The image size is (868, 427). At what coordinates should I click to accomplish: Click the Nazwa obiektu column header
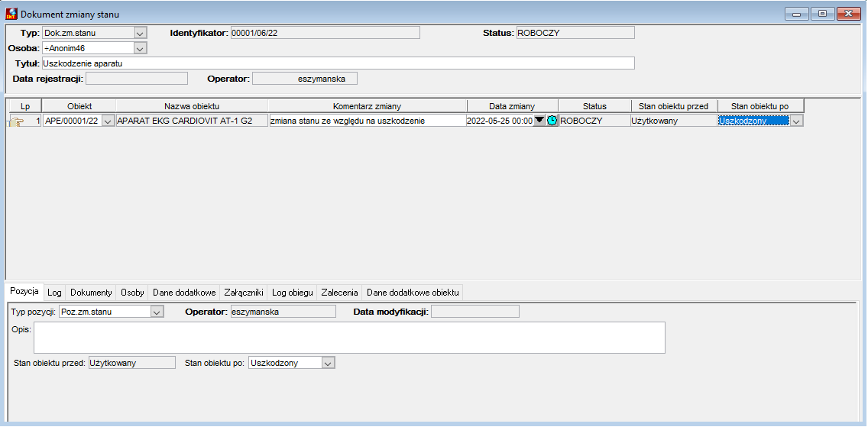(192, 106)
